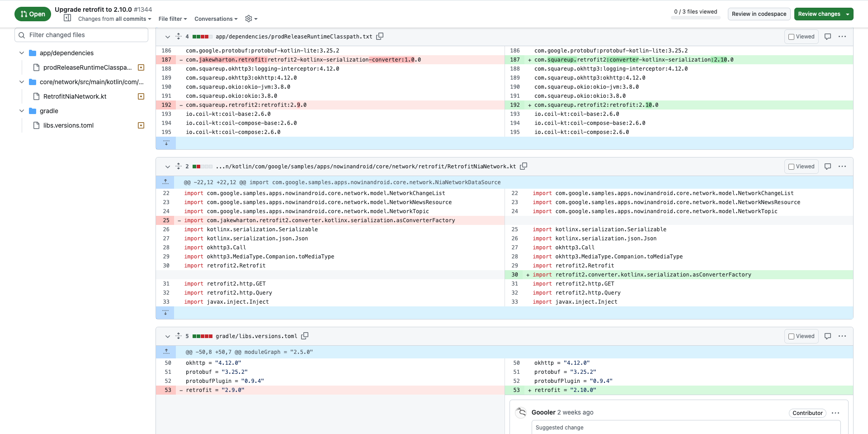
Task: Open more options for RetrofitNiaNetwork.kt
Action: point(842,167)
